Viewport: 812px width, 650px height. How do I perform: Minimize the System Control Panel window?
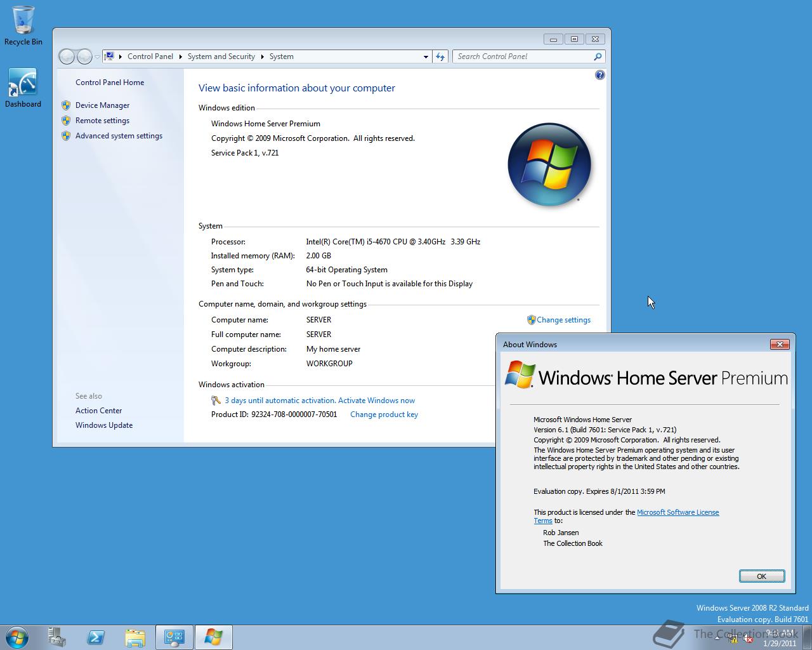[553, 39]
